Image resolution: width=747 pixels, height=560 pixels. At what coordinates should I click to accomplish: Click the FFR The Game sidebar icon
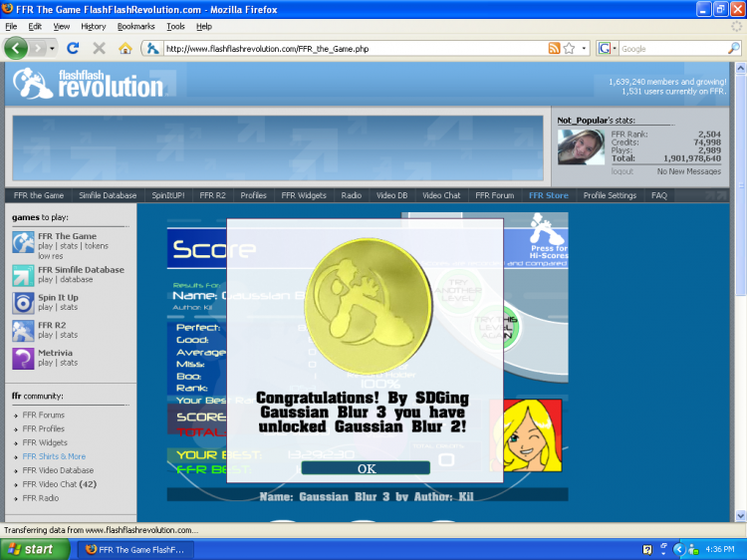pyautogui.click(x=23, y=241)
